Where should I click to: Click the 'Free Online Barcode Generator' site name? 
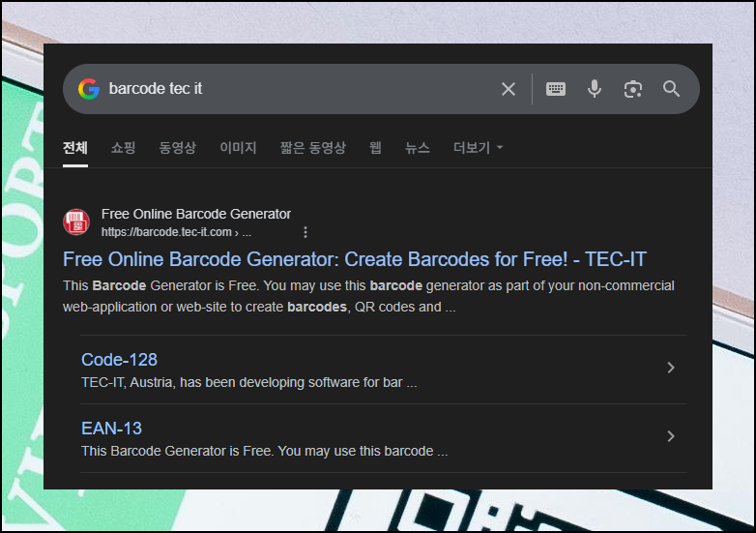pos(195,214)
